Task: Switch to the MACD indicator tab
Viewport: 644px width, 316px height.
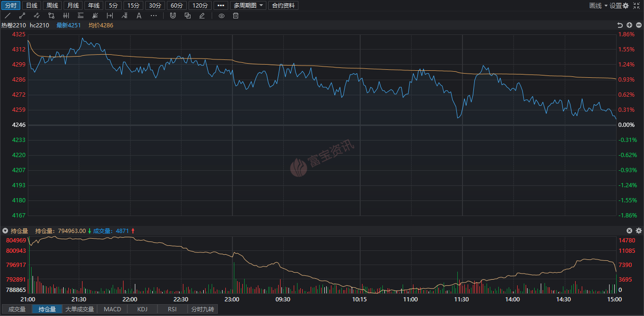Action: pos(112,309)
